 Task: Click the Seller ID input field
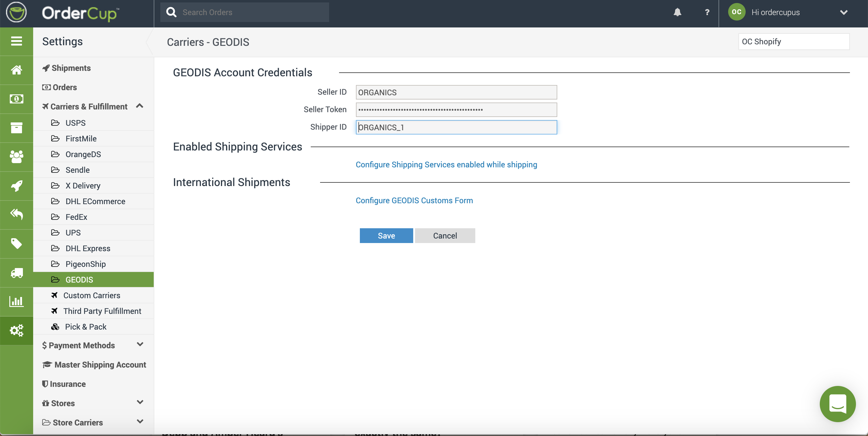point(456,92)
